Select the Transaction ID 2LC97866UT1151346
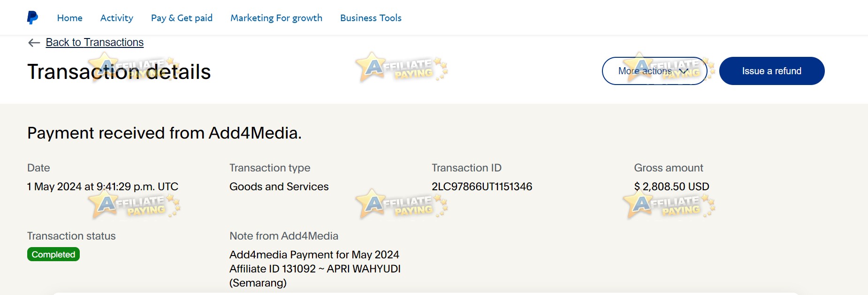 482,186
